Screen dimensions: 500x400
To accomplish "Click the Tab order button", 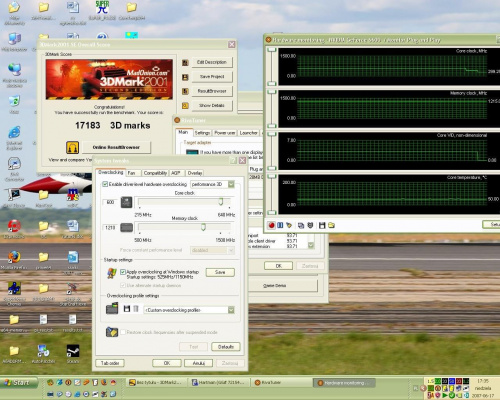I will tap(110, 363).
